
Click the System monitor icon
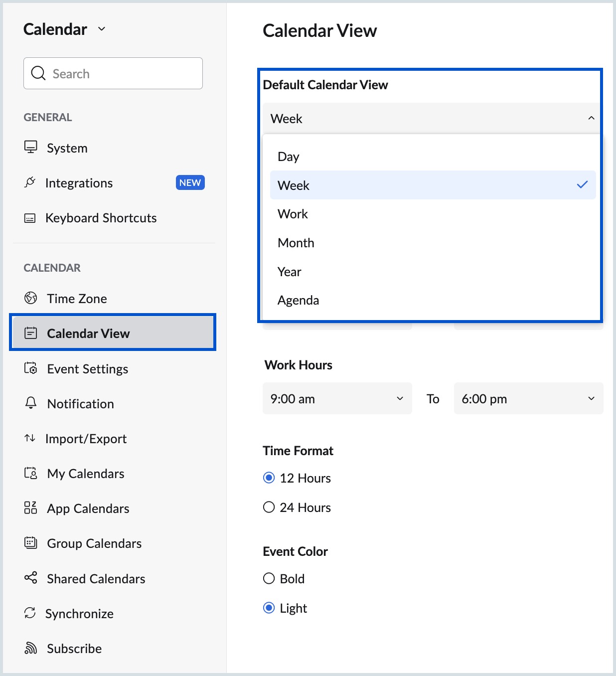click(x=31, y=147)
